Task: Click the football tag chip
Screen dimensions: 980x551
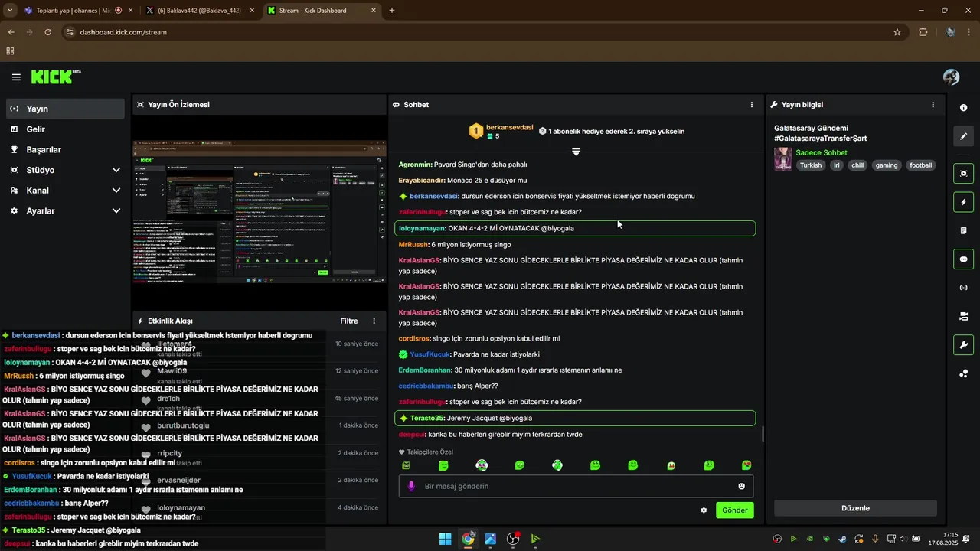Action: pos(921,165)
